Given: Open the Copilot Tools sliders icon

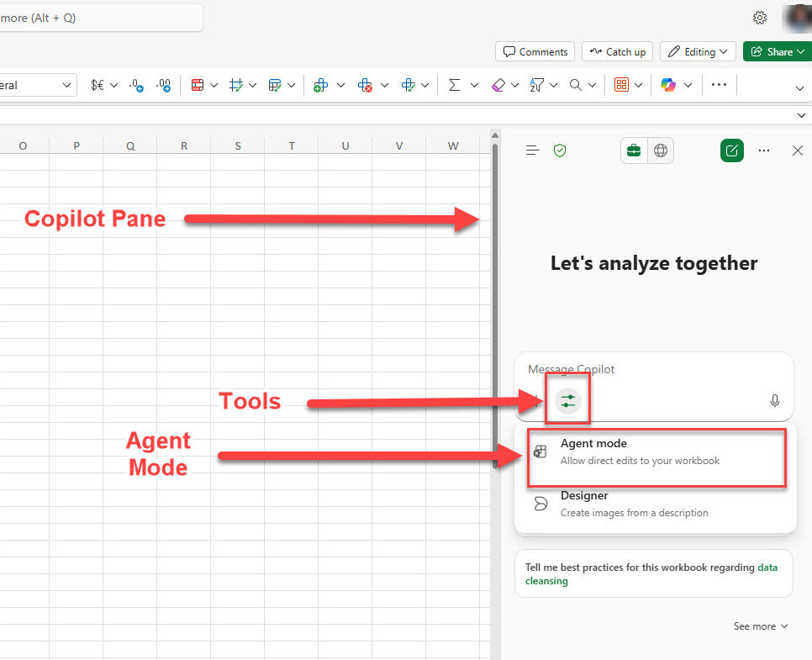Looking at the screenshot, I should 568,401.
